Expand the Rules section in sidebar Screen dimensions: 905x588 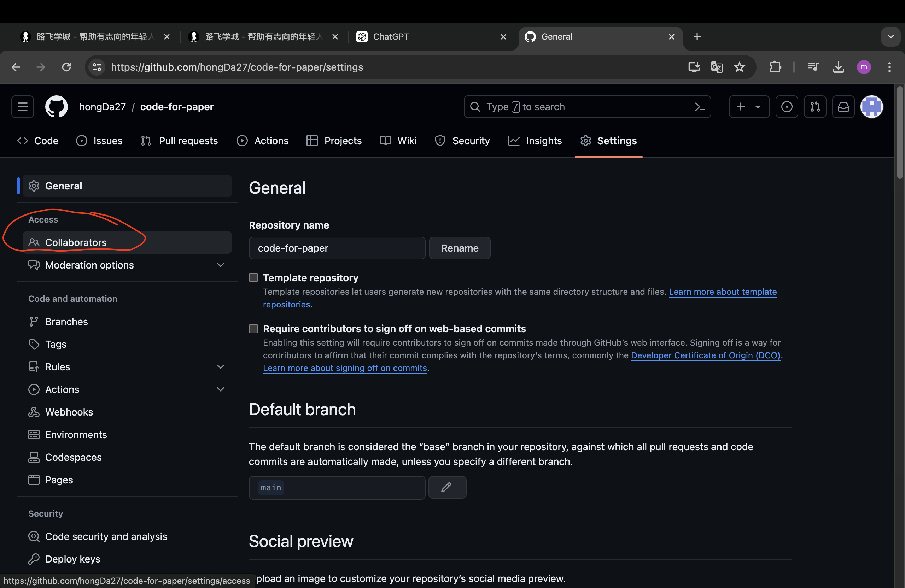(127, 367)
